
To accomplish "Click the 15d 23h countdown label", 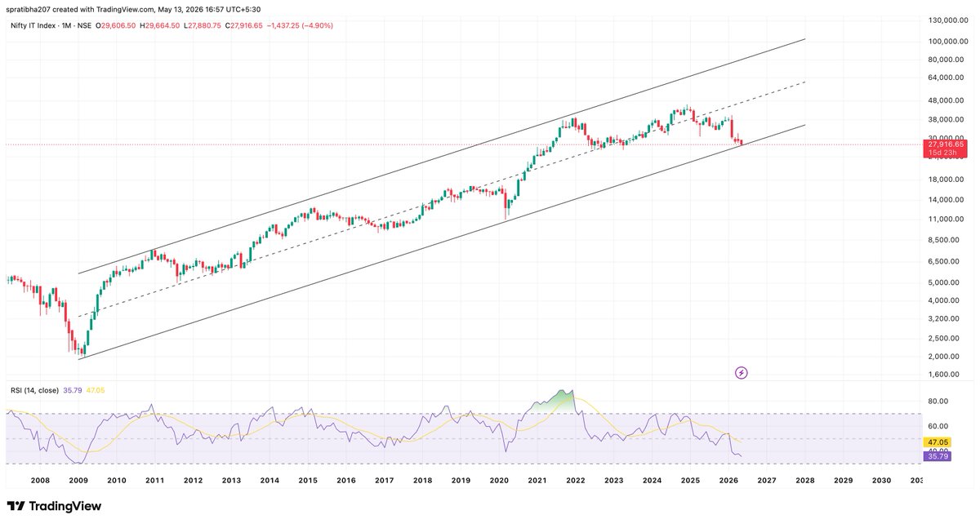I will tap(945, 153).
